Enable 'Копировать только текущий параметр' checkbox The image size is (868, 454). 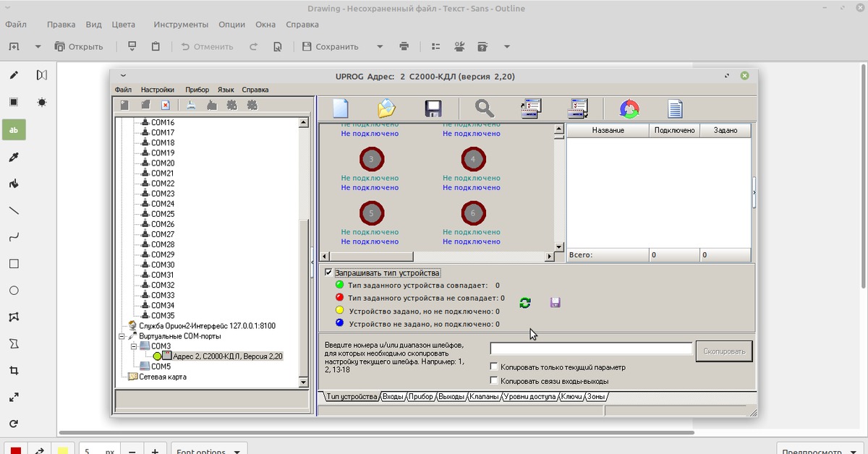pos(494,367)
